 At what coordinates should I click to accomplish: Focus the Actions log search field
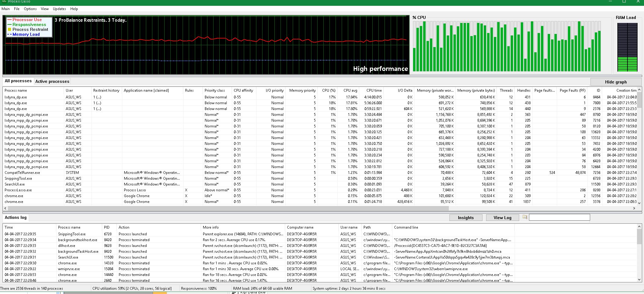(559, 217)
